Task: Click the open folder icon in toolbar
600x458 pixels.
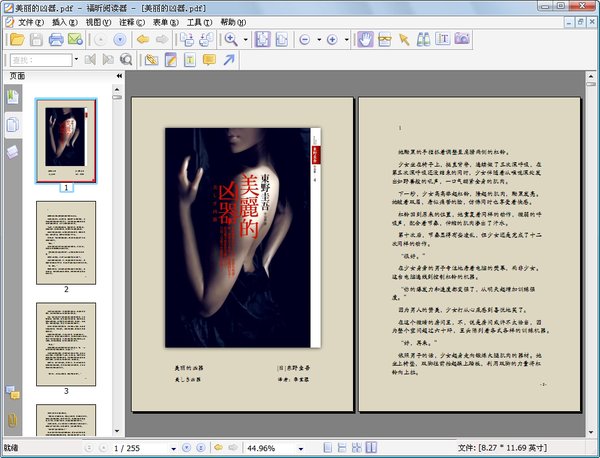Action: tap(16, 39)
